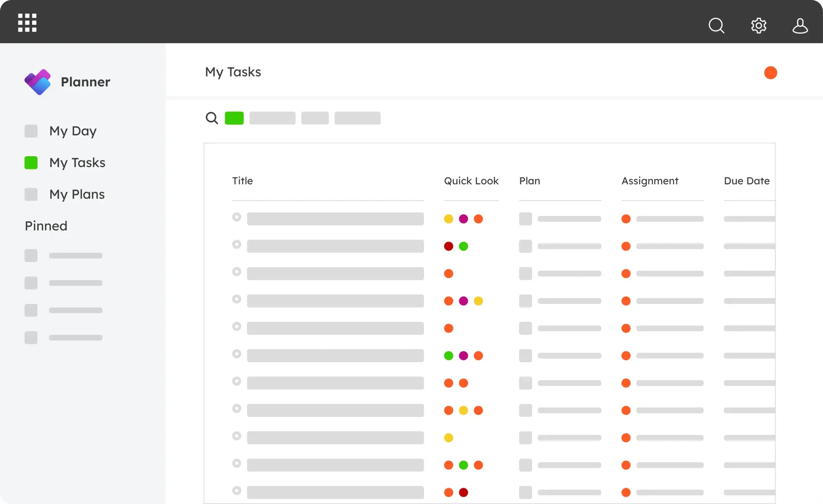Open the first task's title placeholder

(x=335, y=219)
